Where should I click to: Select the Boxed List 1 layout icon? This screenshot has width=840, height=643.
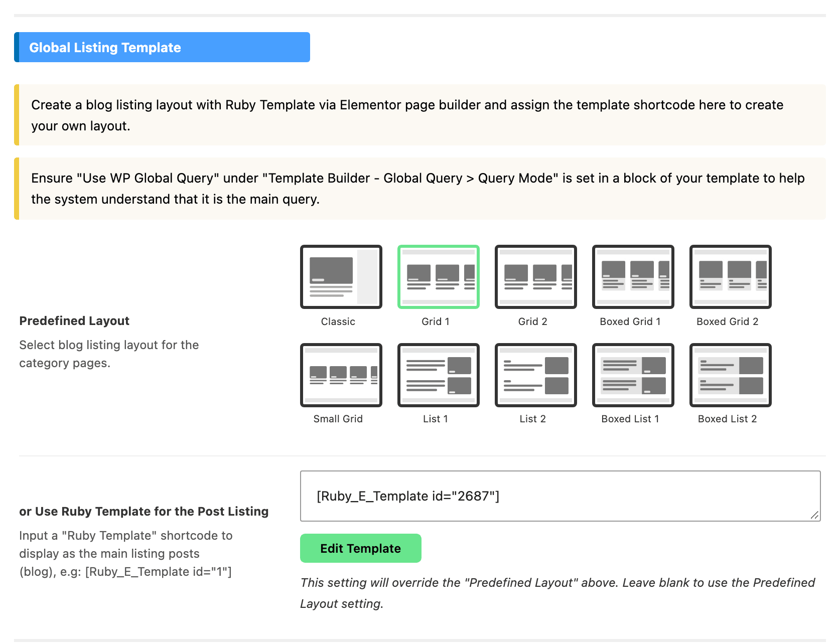click(633, 375)
